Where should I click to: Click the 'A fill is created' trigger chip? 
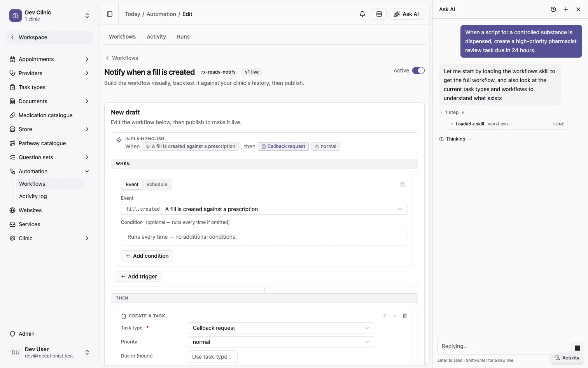point(191,146)
